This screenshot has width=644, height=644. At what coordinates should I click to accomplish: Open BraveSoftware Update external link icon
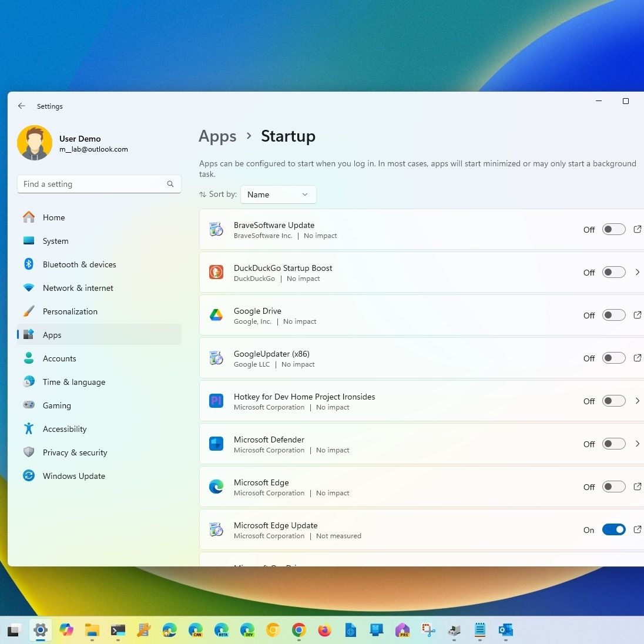(x=637, y=229)
